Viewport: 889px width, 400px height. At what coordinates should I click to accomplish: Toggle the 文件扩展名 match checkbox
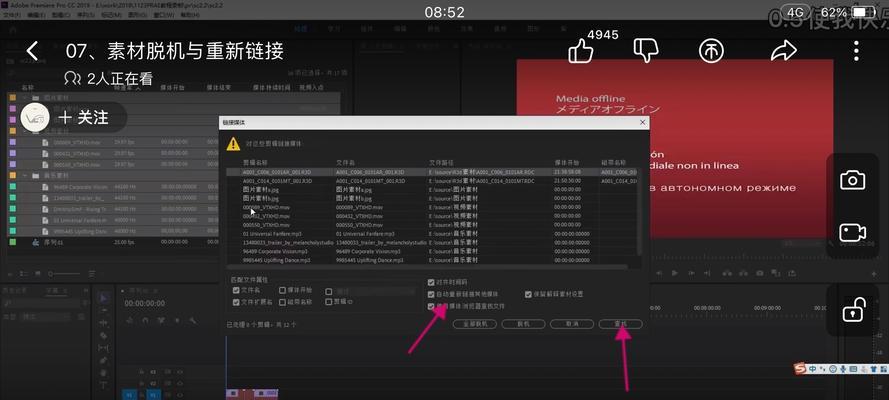[x=236, y=301]
